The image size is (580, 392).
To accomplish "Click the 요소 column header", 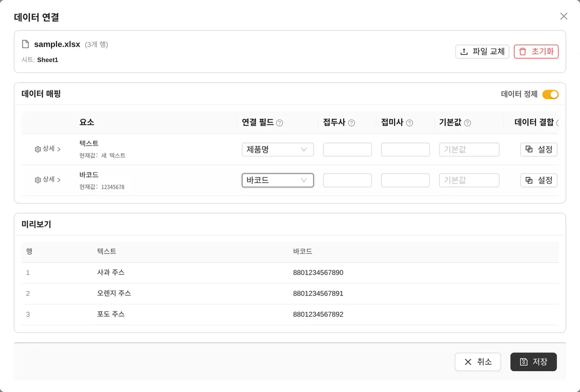I will (x=87, y=123).
